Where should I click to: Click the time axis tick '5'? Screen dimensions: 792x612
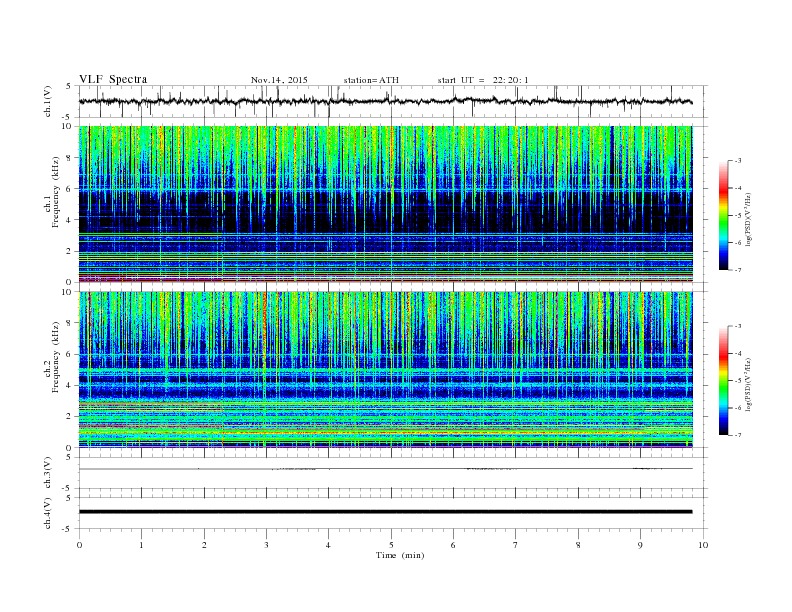click(x=391, y=545)
